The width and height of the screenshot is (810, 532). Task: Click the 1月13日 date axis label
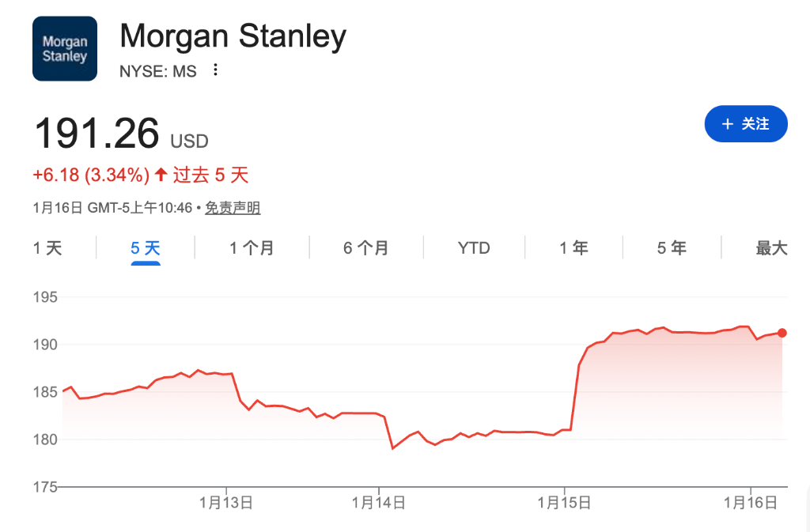point(226,502)
